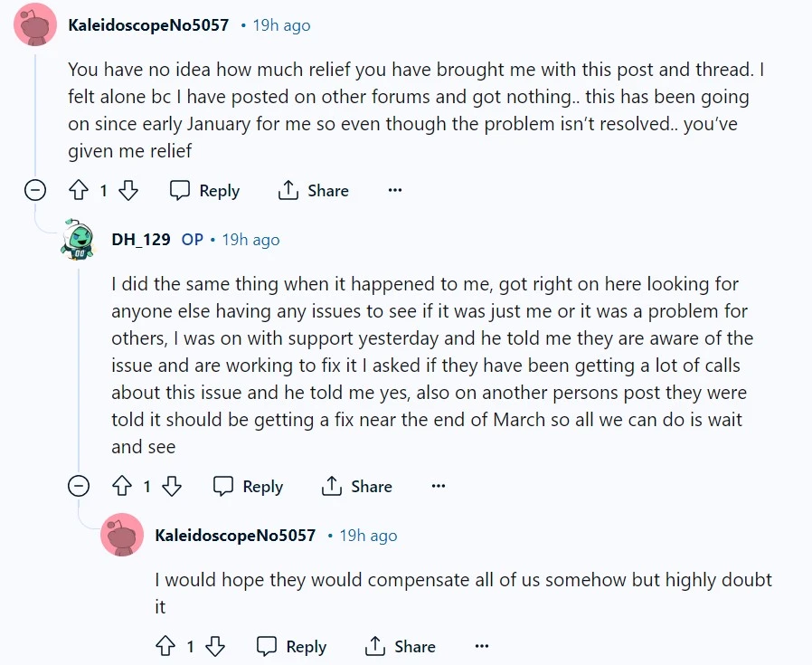
Task: Share DH_129's comment
Action: point(357,487)
